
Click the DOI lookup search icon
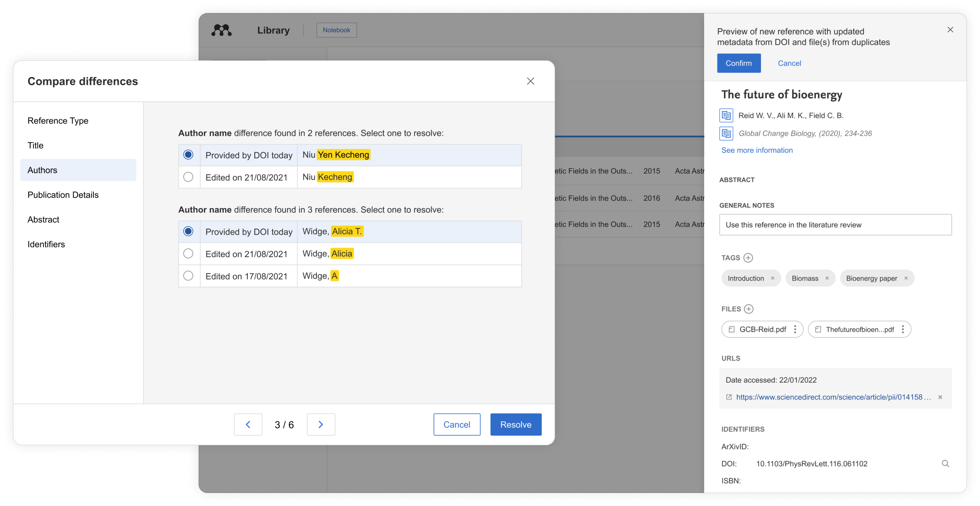coord(945,463)
